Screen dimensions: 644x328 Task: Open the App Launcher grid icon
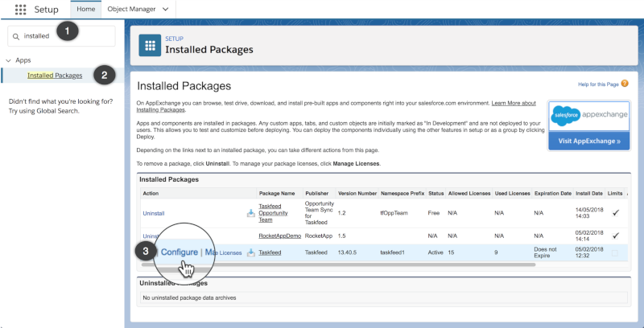point(20,9)
